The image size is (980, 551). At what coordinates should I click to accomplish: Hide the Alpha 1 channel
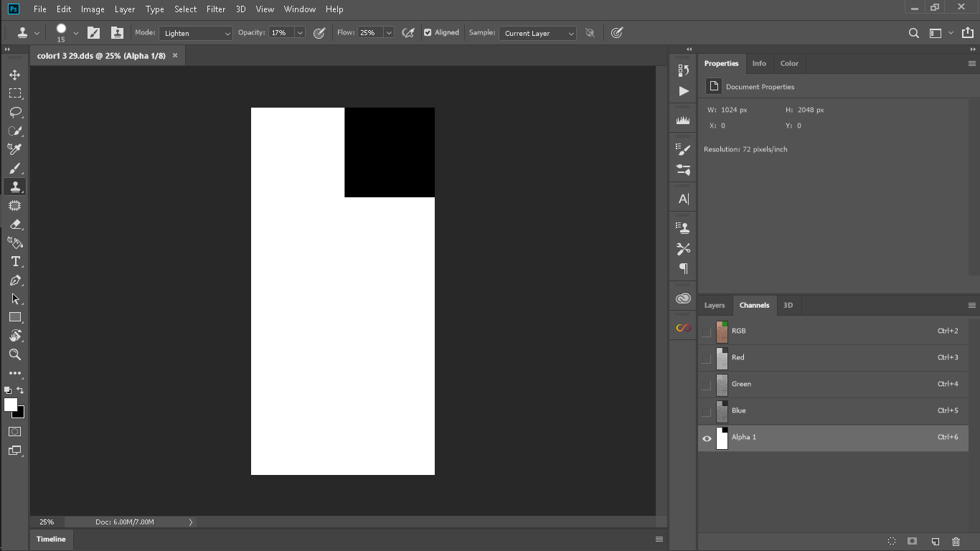pyautogui.click(x=707, y=438)
